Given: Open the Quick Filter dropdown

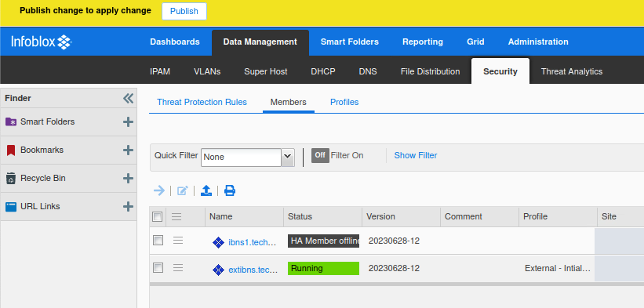Looking at the screenshot, I should [x=288, y=157].
